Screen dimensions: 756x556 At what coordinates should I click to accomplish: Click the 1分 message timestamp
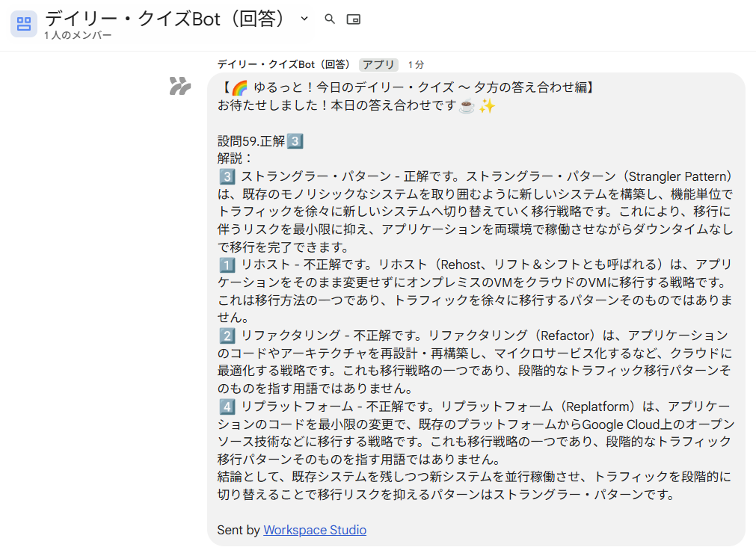click(x=416, y=65)
